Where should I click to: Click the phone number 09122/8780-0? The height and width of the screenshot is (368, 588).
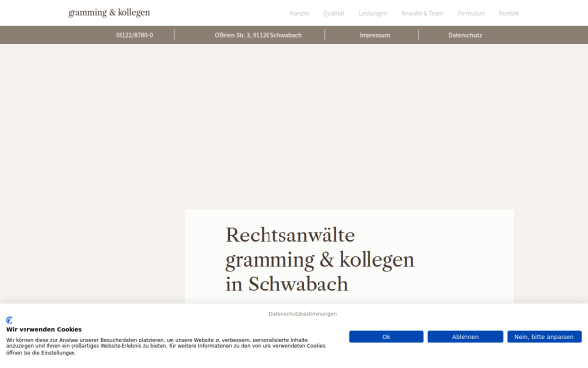coord(134,35)
